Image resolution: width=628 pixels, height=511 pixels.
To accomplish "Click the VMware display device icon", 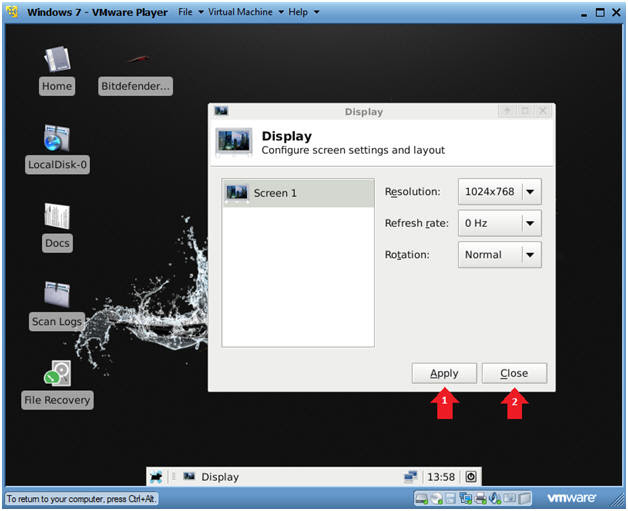I will (x=509, y=499).
